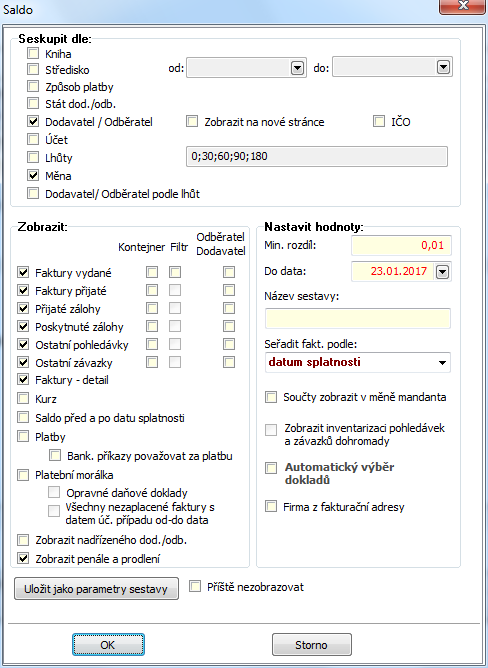Image resolution: width=488 pixels, height=668 pixels.
Task: Check Kontejner box for Poskytnuté zálohy
Action: pos(152,326)
